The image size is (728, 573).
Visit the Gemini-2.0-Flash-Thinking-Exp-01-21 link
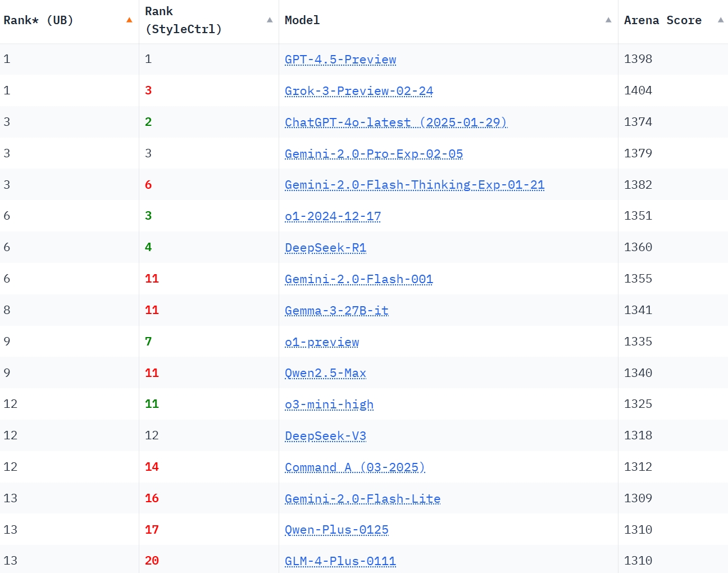click(415, 185)
